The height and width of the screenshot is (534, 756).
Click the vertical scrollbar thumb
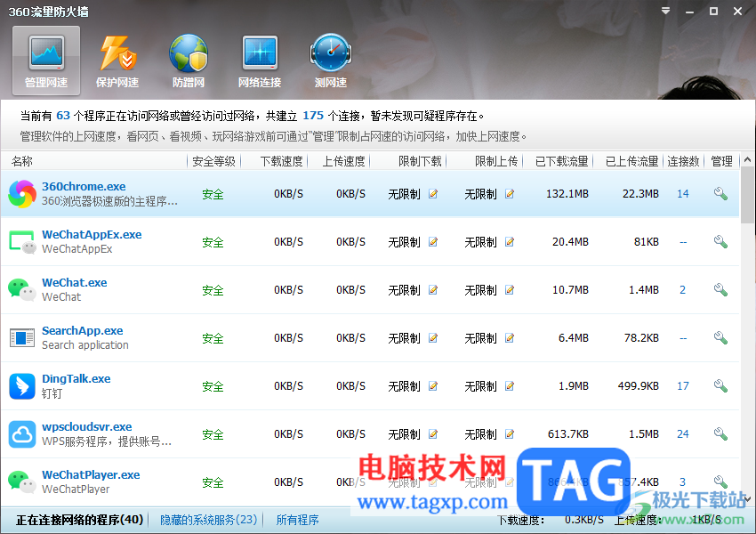click(747, 195)
